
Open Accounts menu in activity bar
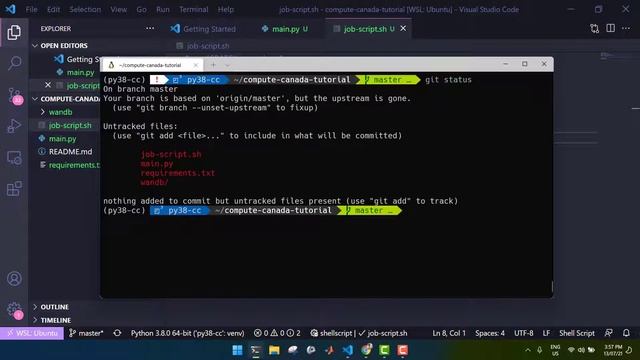point(14,278)
